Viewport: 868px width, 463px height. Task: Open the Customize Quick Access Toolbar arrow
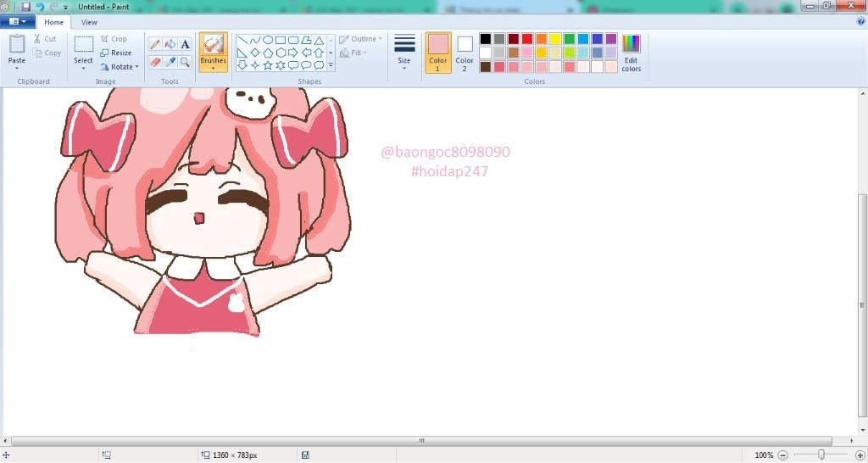point(66,7)
